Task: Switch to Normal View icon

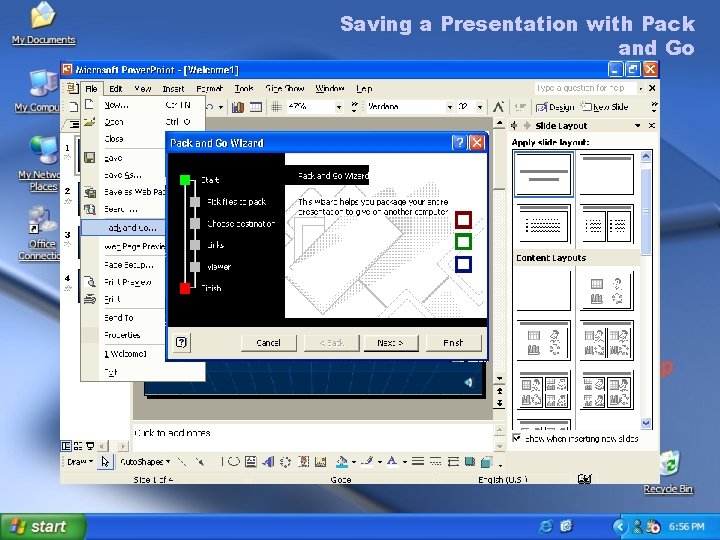Action: tap(66, 446)
